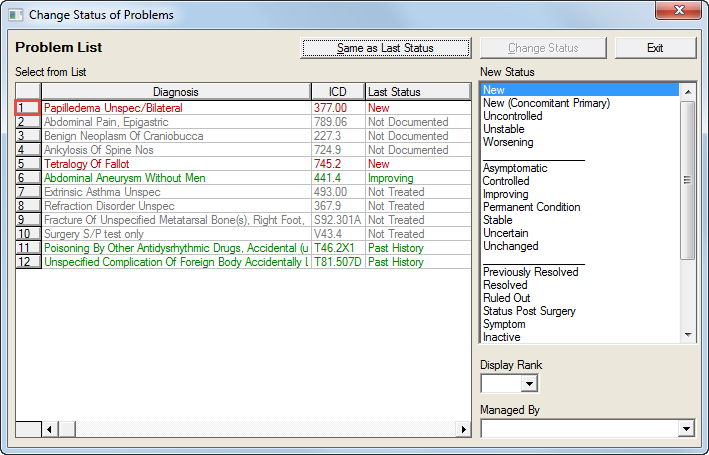Select 'New (Concomitant Primary)' status
Viewport: 709px width, 455px height.
click(546, 103)
